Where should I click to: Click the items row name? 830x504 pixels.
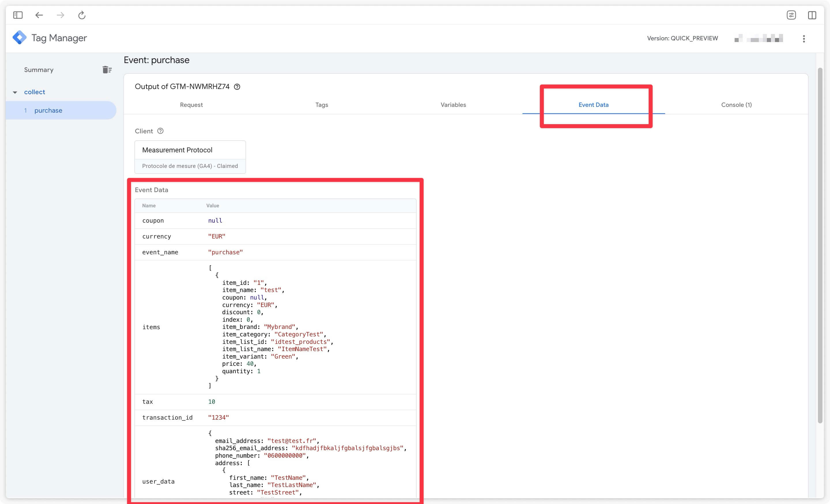tap(151, 327)
